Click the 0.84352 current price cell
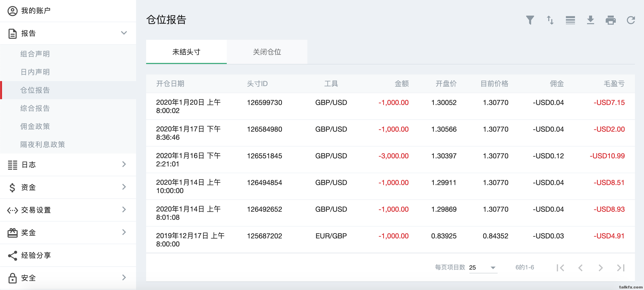This screenshot has width=644, height=290. tap(495, 236)
